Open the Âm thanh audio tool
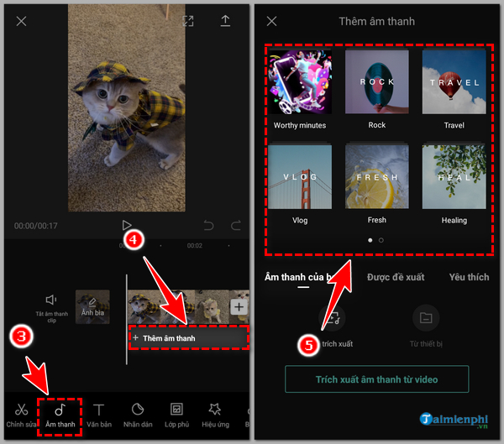The image size is (504, 444). pyautogui.click(x=60, y=416)
